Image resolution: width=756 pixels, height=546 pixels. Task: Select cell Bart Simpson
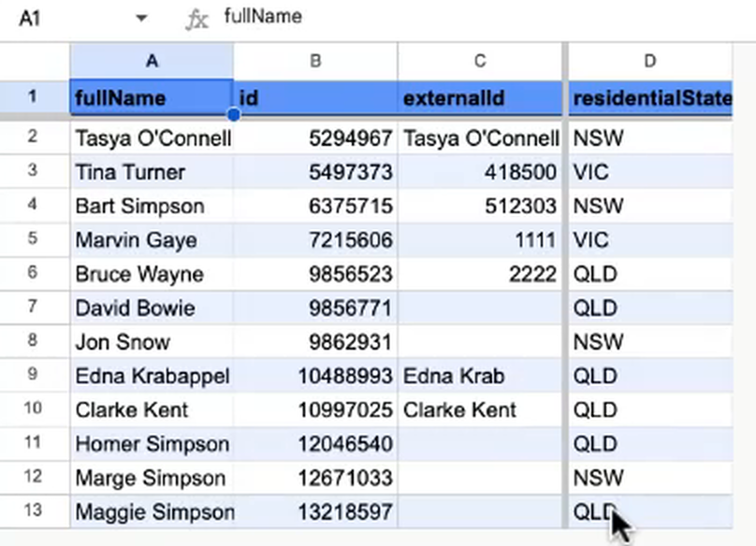pos(152,207)
